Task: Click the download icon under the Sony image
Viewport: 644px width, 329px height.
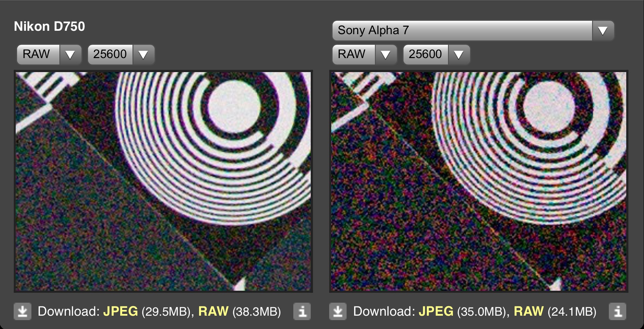Action: 338,311
